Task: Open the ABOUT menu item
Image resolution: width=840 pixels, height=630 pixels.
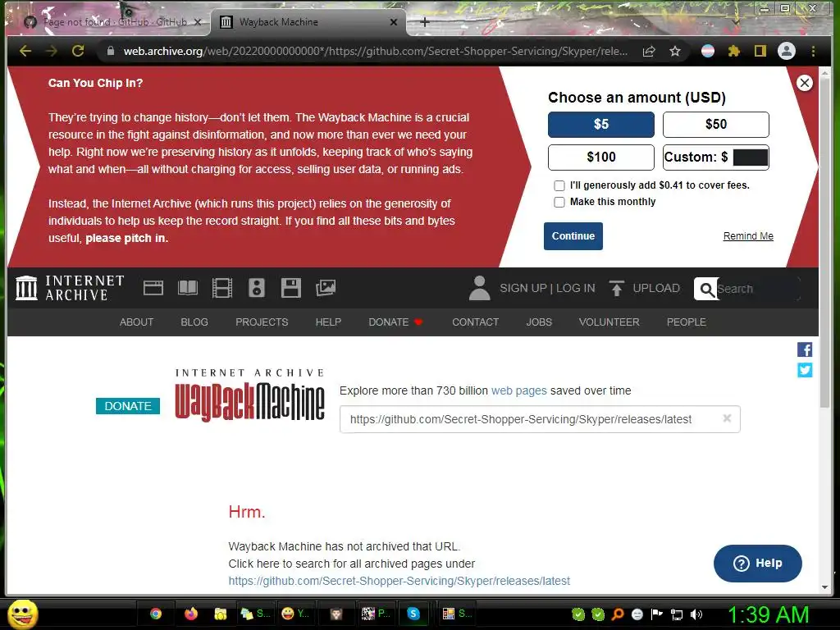Action: click(136, 322)
